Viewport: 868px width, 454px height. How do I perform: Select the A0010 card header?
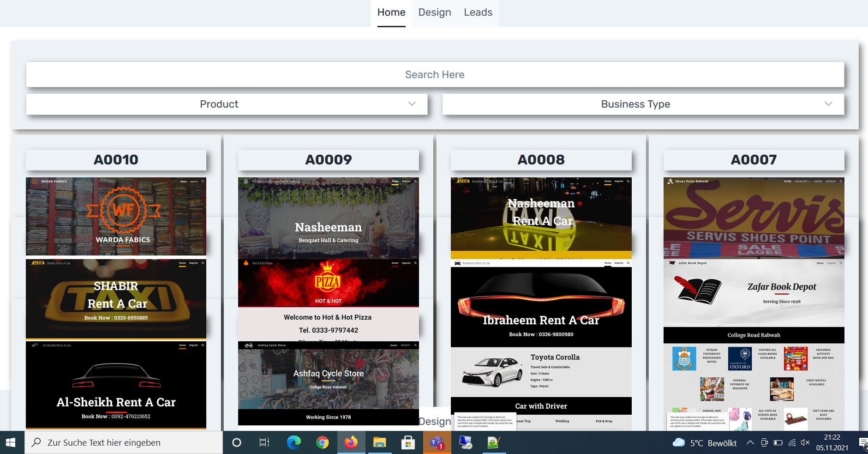116,160
